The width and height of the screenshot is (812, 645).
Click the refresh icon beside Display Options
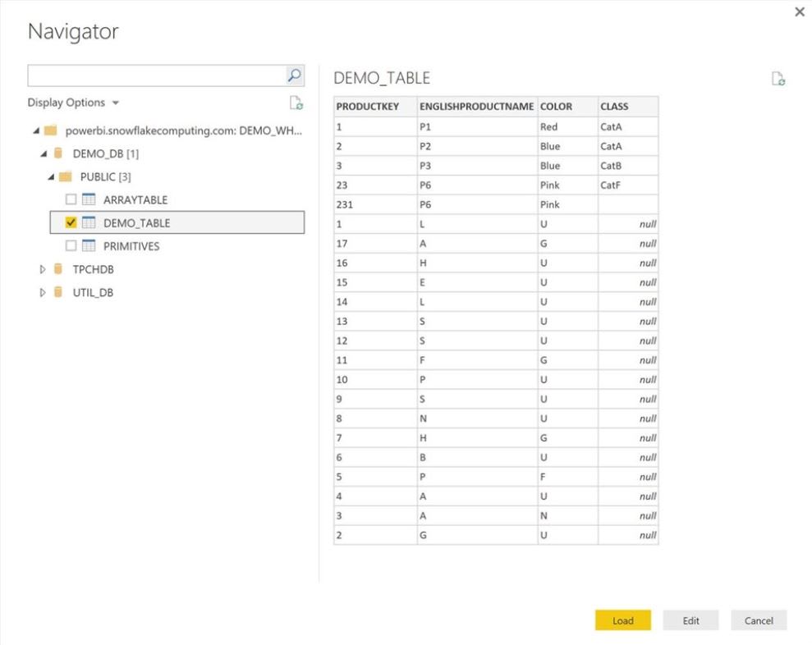[x=296, y=103]
